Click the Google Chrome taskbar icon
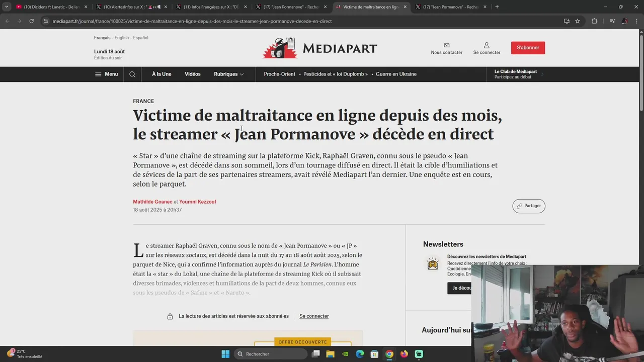This screenshot has height=362, width=644. point(389,354)
